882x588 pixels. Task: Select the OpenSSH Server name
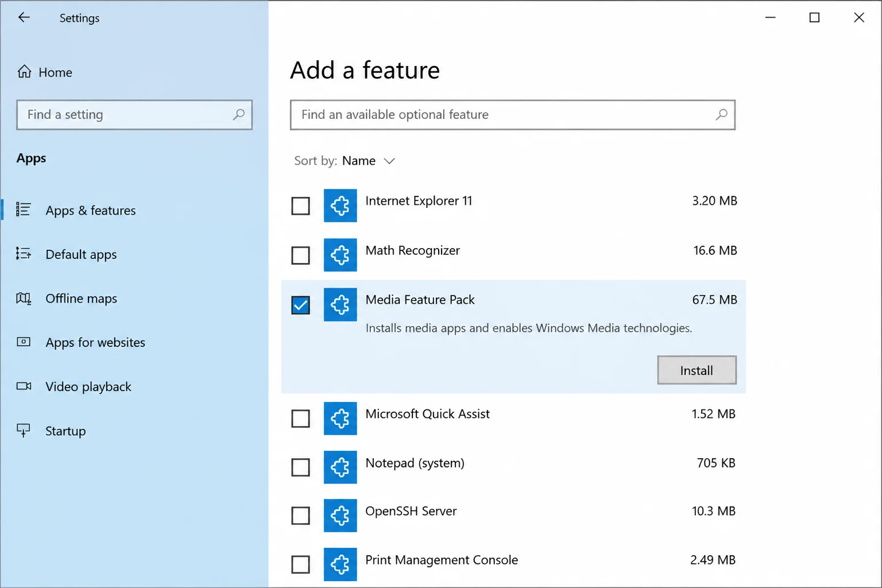411,511
